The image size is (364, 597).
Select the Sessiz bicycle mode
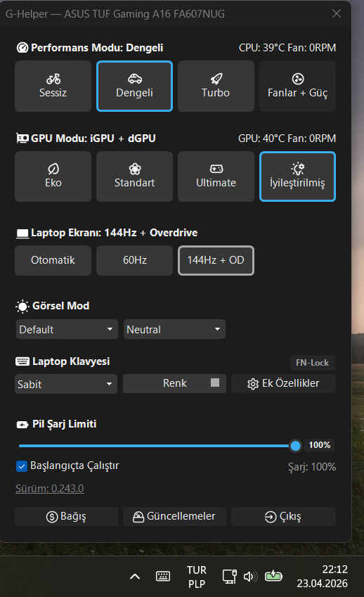(x=53, y=86)
